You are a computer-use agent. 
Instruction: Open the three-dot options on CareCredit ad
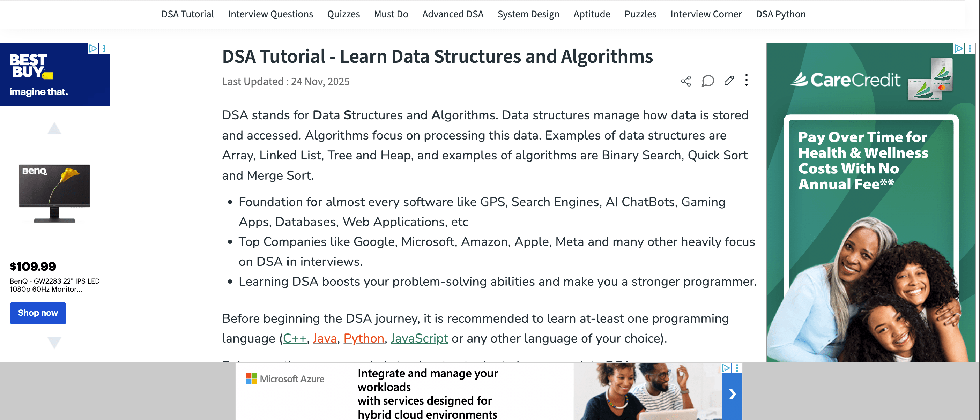970,48
